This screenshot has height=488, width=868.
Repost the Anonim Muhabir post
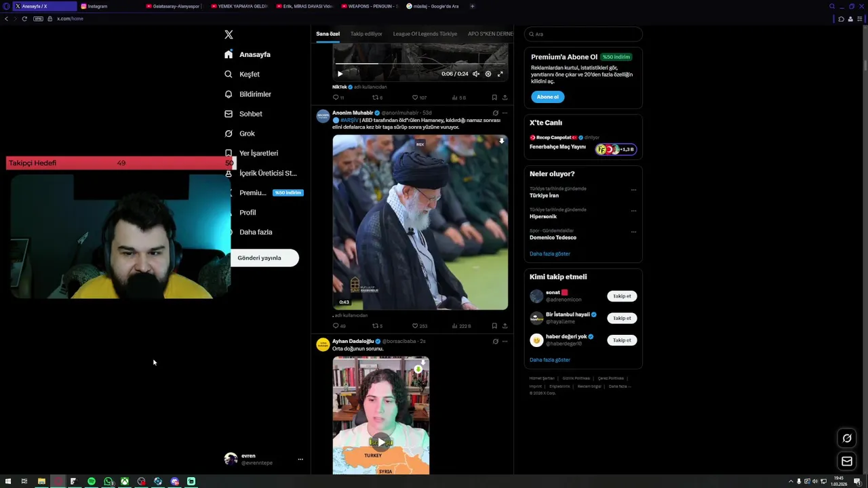coord(377,326)
